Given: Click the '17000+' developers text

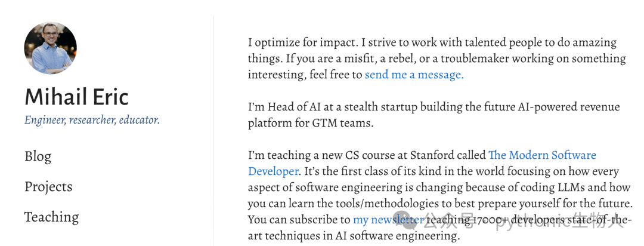Looking at the screenshot, I should pos(491,220).
